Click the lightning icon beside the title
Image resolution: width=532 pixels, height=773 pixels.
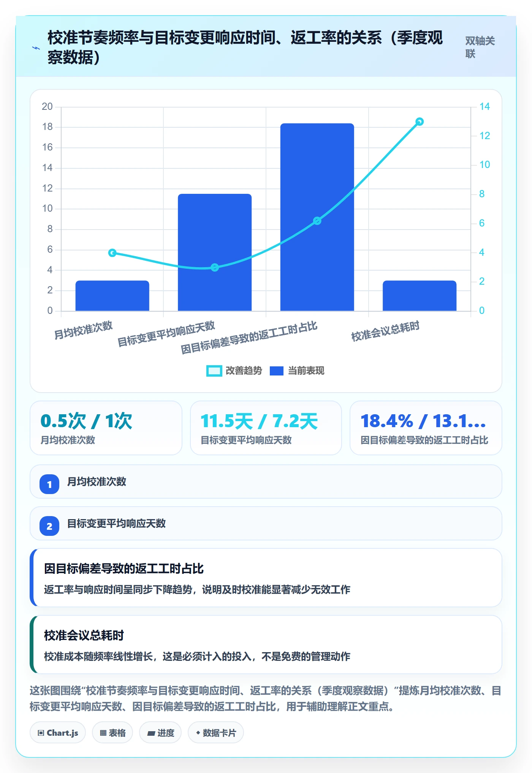pyautogui.click(x=36, y=48)
